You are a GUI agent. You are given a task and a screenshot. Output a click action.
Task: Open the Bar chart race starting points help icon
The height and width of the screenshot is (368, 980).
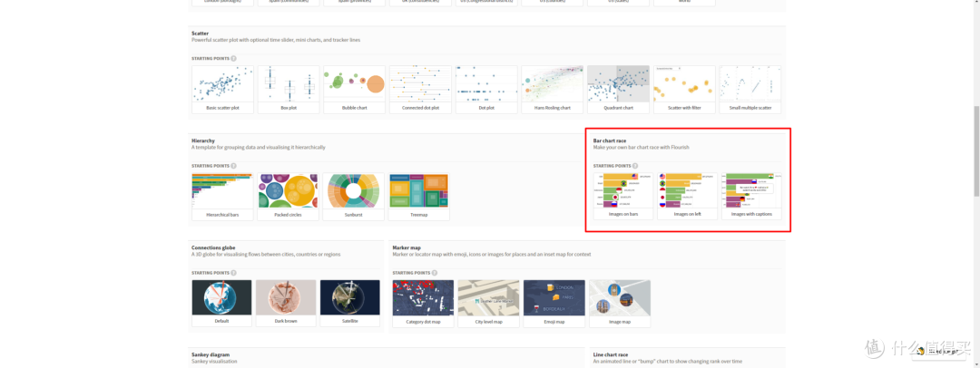(x=635, y=166)
